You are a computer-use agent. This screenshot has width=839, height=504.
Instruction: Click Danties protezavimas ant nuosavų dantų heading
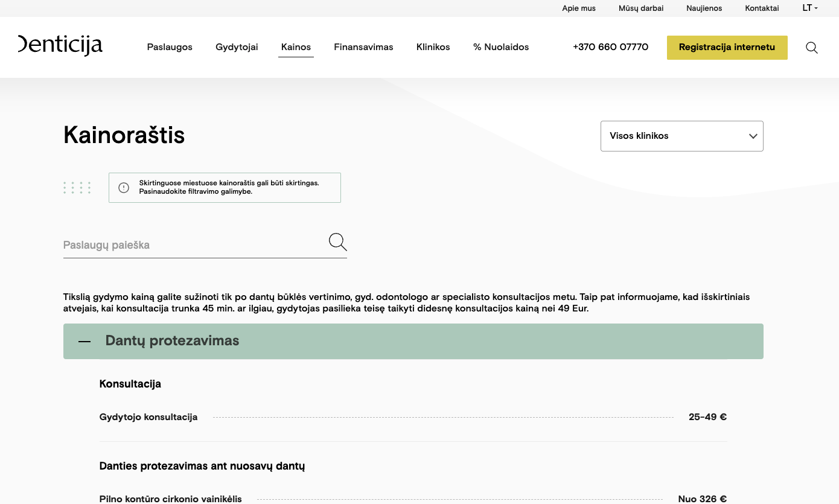click(202, 467)
